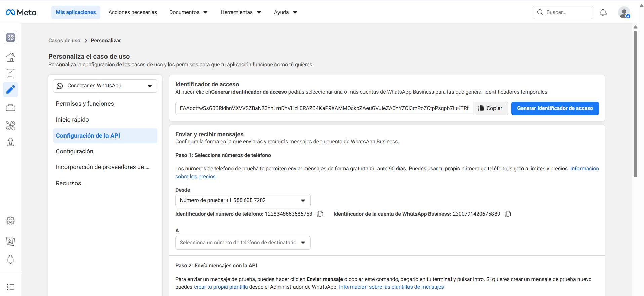Open the sidebar alerts bell icon

pos(10,259)
